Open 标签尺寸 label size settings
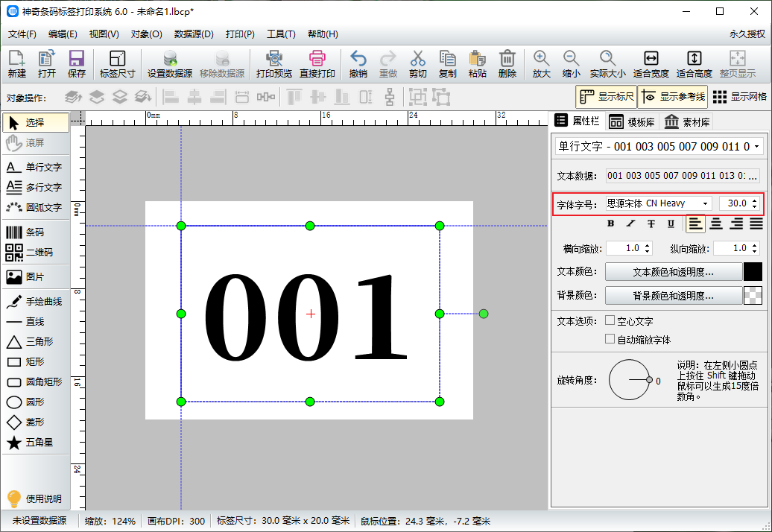Image resolution: width=772 pixels, height=532 pixels. coord(117,64)
